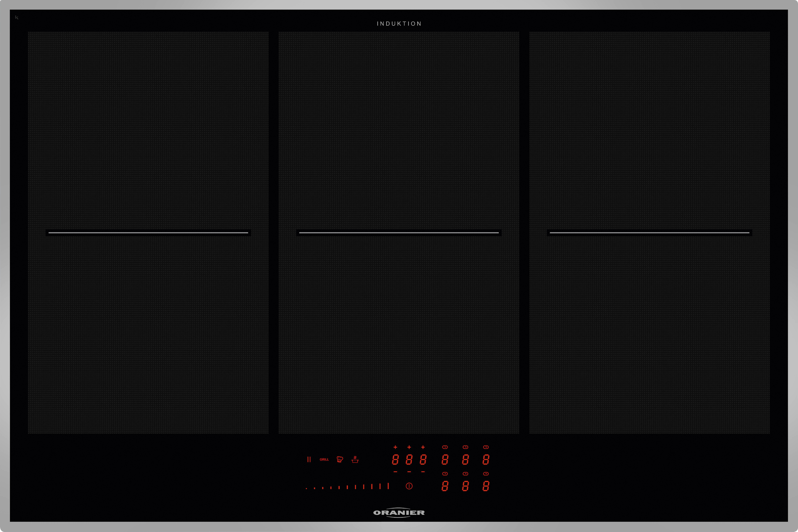Tap the left plus above timer digits
The image size is (798, 532).
pyautogui.click(x=395, y=447)
